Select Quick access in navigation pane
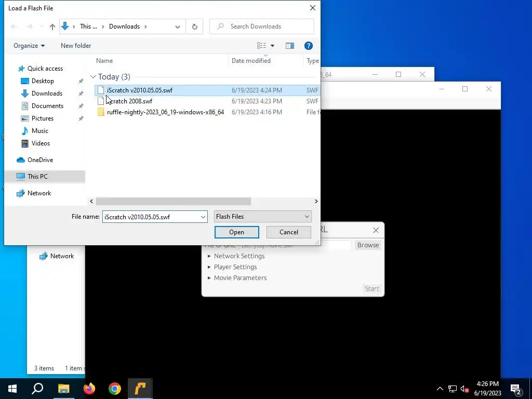The width and height of the screenshot is (532, 399). pos(45,69)
